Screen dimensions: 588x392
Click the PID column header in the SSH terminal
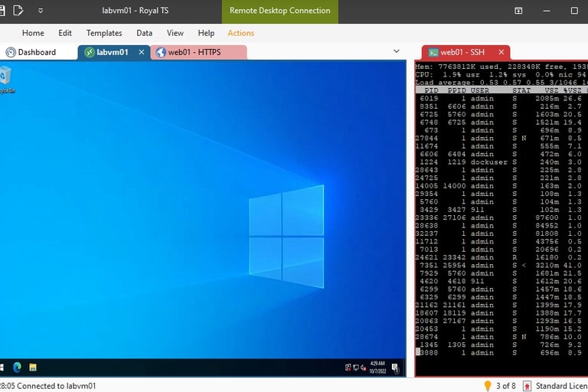431,90
